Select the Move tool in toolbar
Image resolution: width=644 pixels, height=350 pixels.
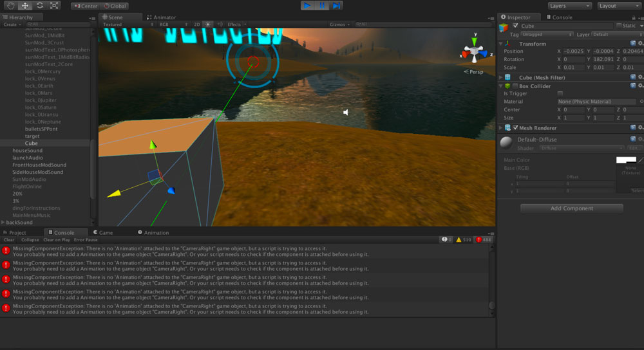(x=24, y=6)
